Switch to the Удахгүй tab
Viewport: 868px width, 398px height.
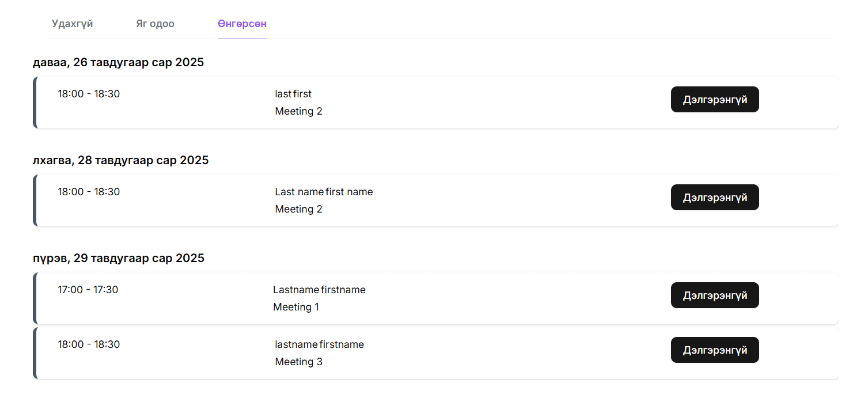72,24
